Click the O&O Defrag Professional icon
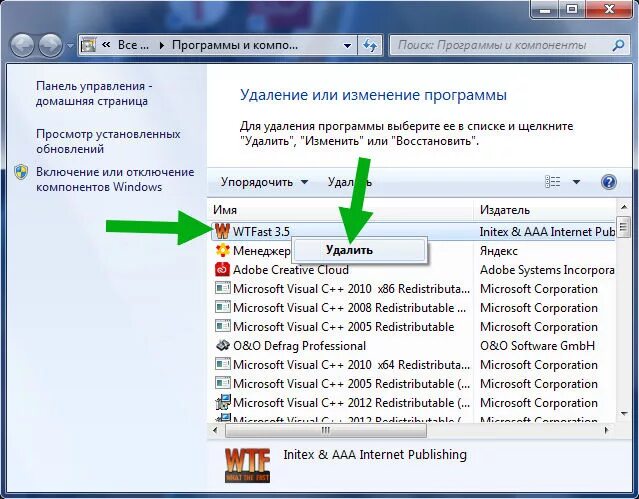Viewport: 639px width, 499px height. [223, 345]
